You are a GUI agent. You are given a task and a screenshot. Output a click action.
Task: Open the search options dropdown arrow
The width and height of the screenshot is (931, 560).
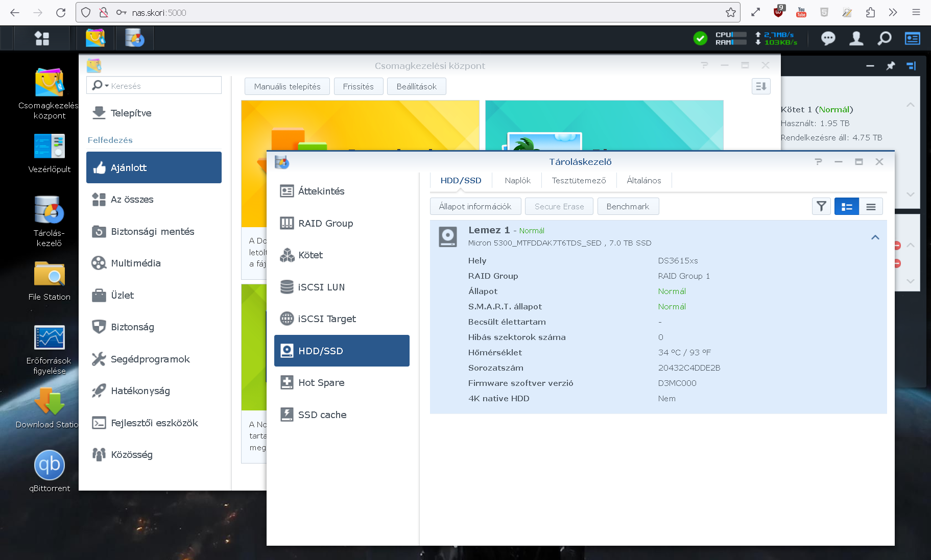click(x=107, y=86)
